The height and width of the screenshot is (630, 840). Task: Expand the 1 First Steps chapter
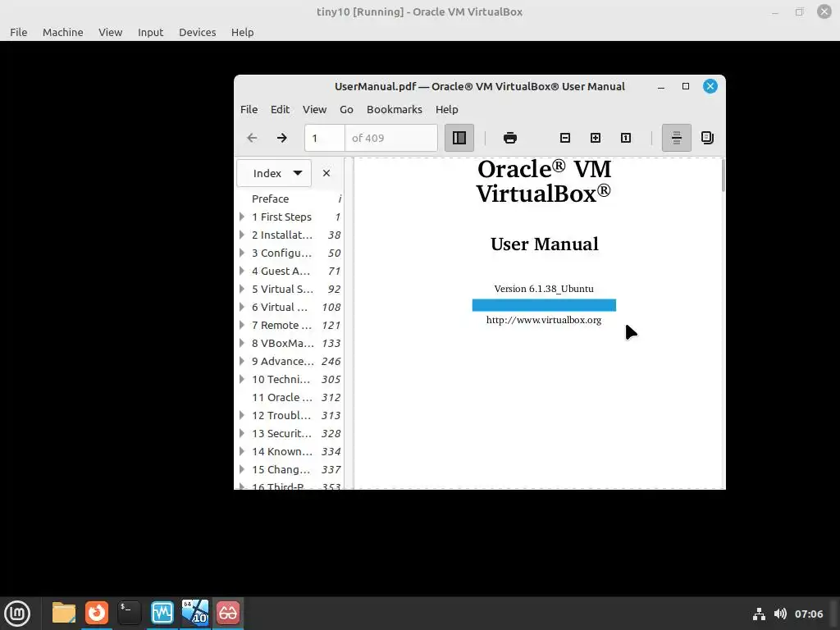(x=242, y=217)
